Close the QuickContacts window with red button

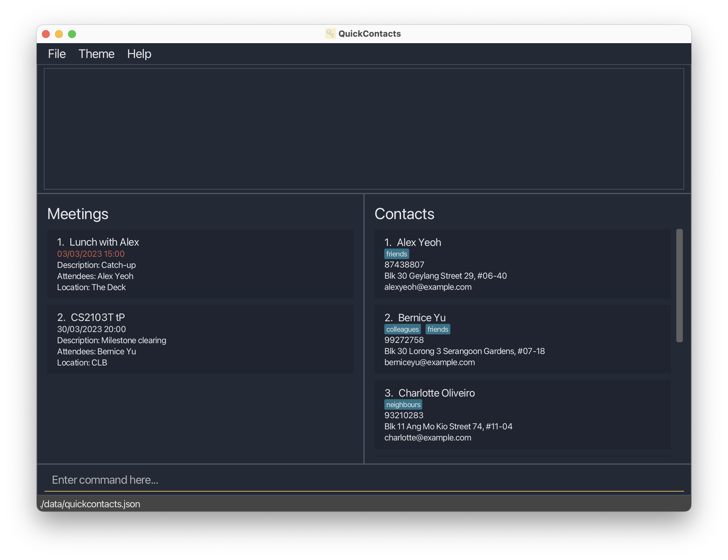pyautogui.click(x=46, y=34)
